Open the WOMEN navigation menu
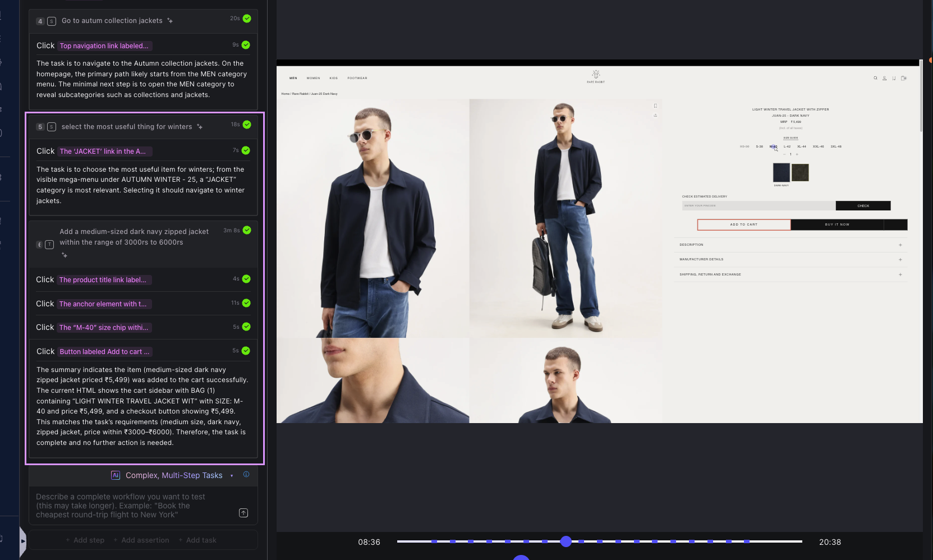The height and width of the screenshot is (560, 933). [x=313, y=78]
